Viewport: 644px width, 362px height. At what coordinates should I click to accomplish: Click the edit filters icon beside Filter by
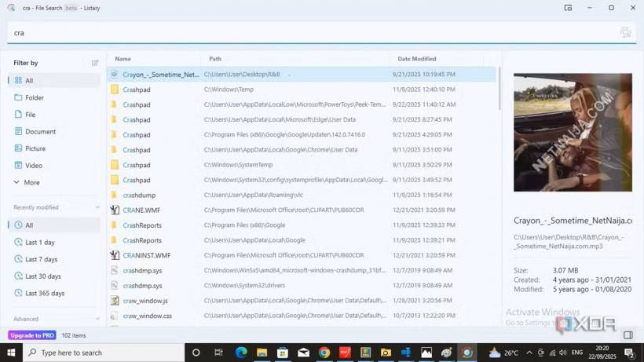(x=95, y=63)
